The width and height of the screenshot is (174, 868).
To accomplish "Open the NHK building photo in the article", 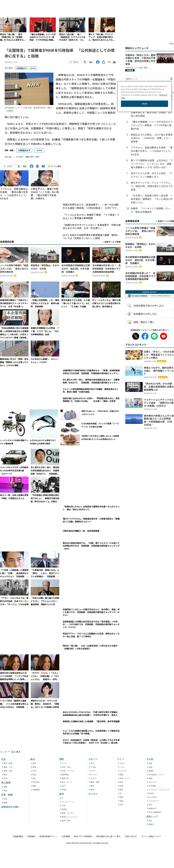I will point(29,89).
